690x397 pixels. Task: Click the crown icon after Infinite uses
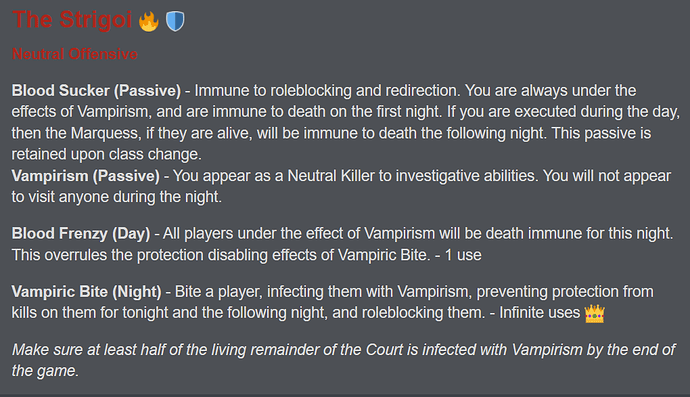595,313
